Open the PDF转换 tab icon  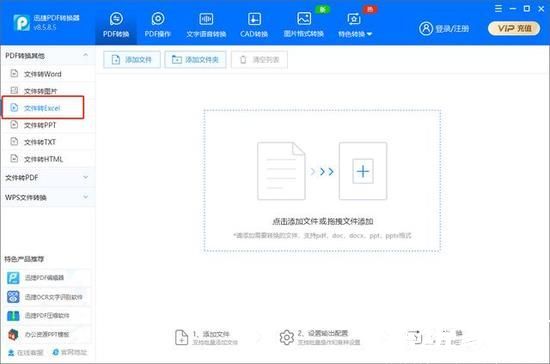[116, 19]
